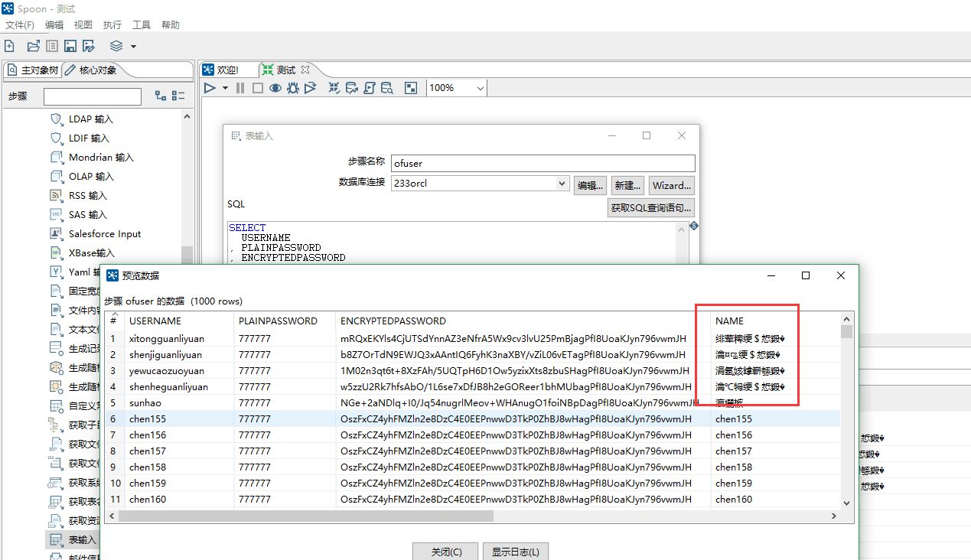The image size is (971, 560).
Task: Click the Perspectives layers icon
Action: (x=116, y=46)
